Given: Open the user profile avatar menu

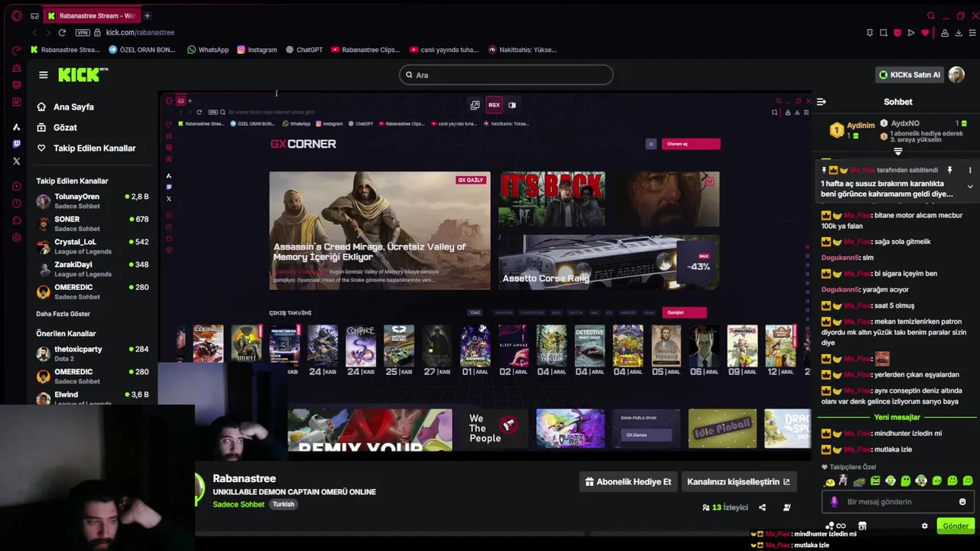Looking at the screenshot, I should [x=956, y=74].
